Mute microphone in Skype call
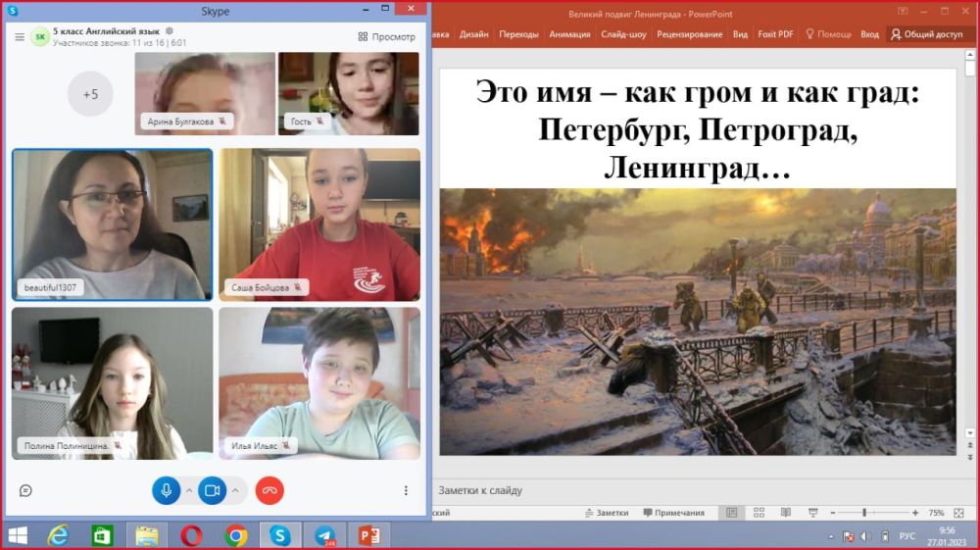980x550 pixels. coord(167,490)
